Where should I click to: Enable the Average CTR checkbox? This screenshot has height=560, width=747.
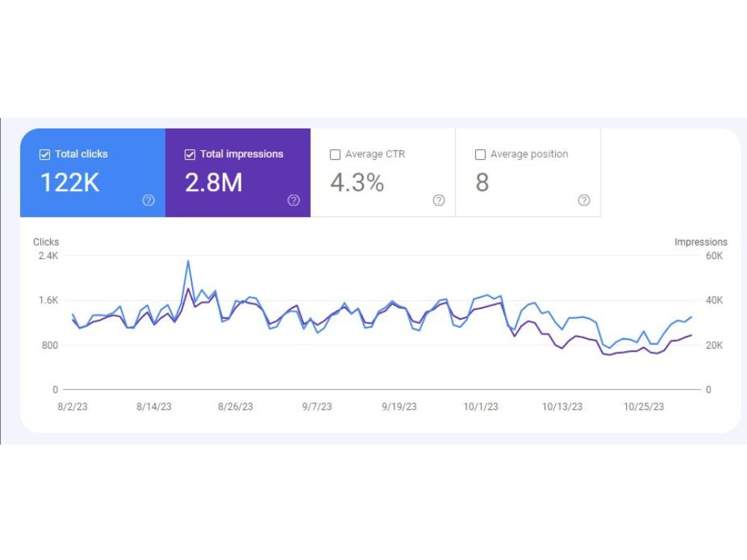click(335, 155)
